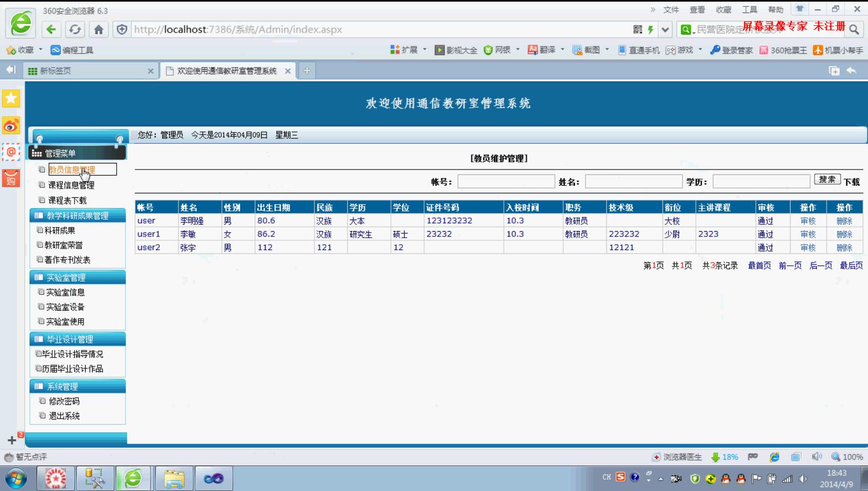This screenshot has width=868, height=491.
Task: Open the sidebar shopping 购 icon
Action: point(11,179)
